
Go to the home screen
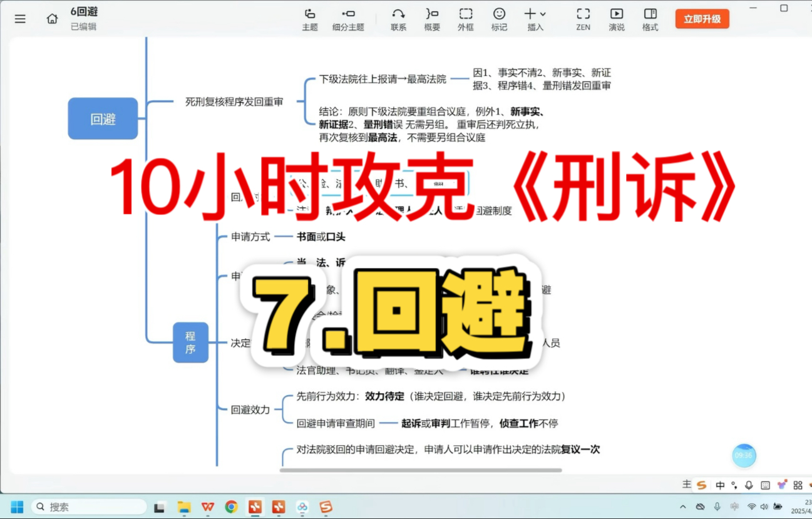point(52,19)
